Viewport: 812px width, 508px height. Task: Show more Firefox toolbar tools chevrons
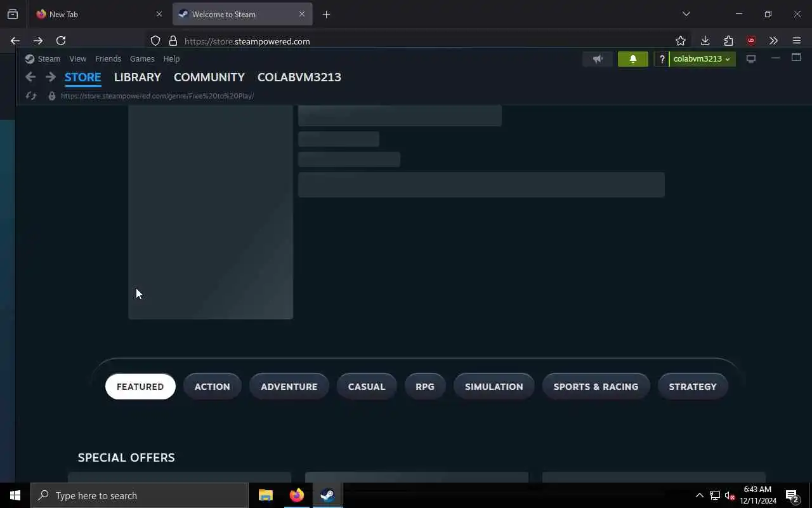point(773,41)
